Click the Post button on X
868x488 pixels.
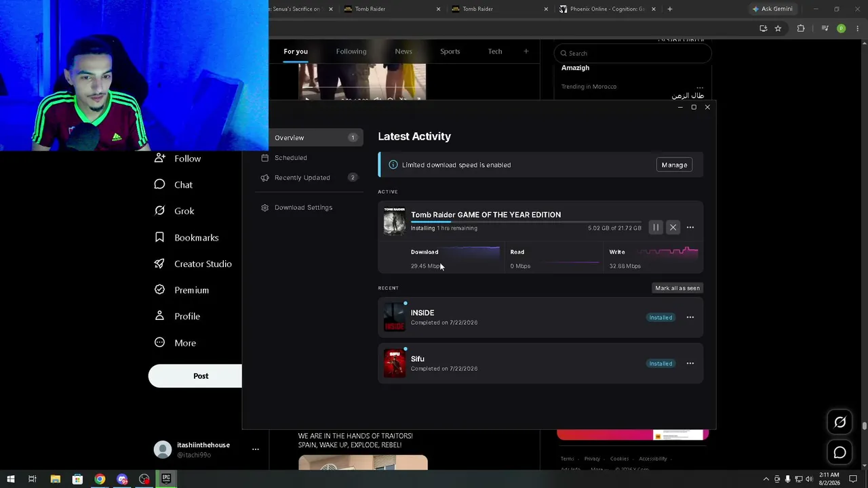point(195,376)
